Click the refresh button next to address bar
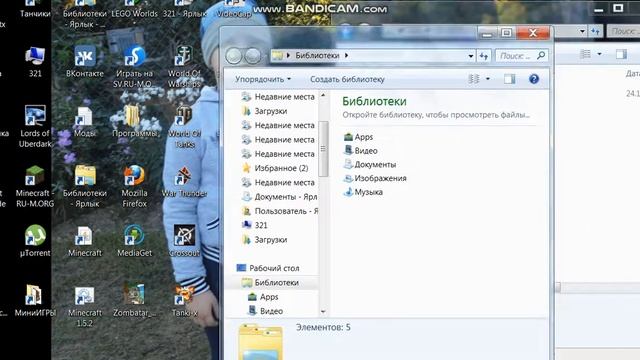The width and height of the screenshot is (640, 360). click(x=484, y=56)
